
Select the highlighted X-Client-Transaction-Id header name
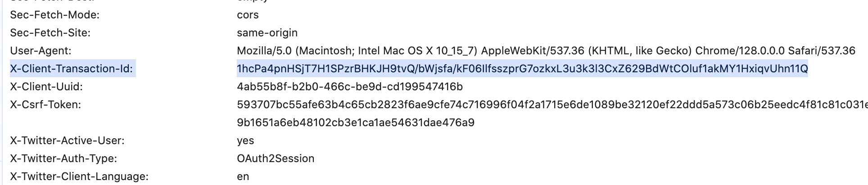(x=72, y=69)
